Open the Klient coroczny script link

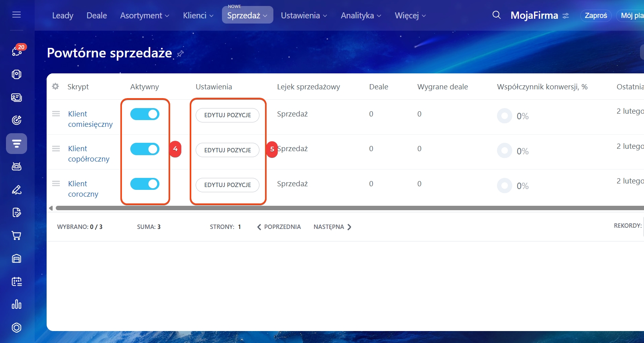(83, 189)
